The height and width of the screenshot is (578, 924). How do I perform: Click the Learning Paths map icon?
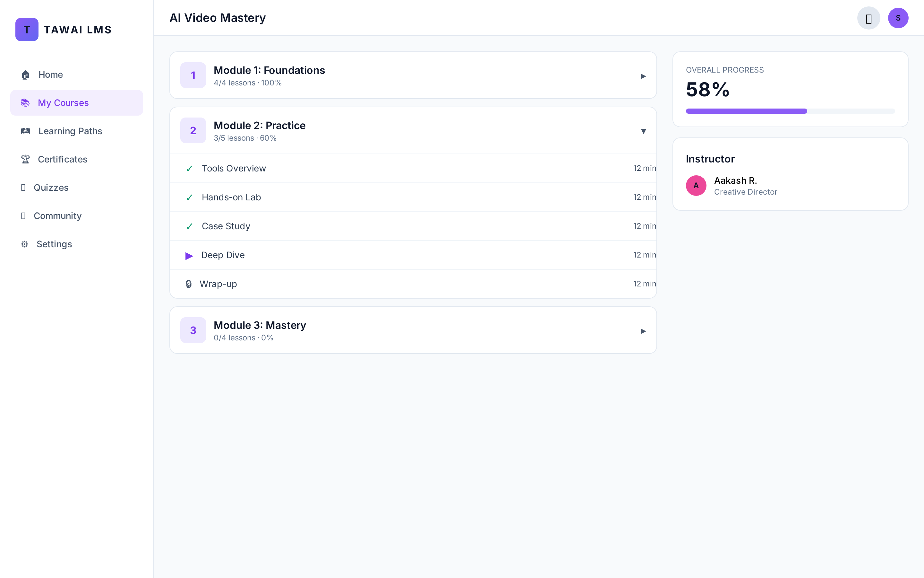pos(26,131)
